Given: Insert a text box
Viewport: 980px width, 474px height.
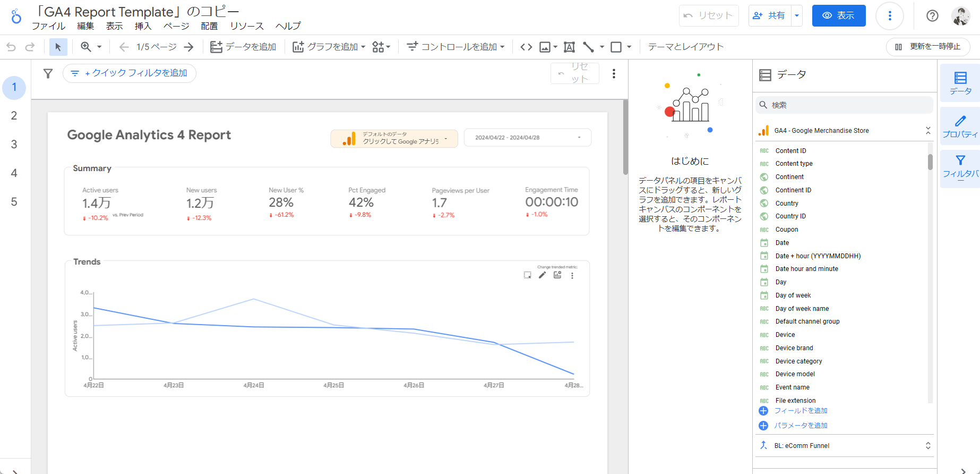Looking at the screenshot, I should click(569, 47).
